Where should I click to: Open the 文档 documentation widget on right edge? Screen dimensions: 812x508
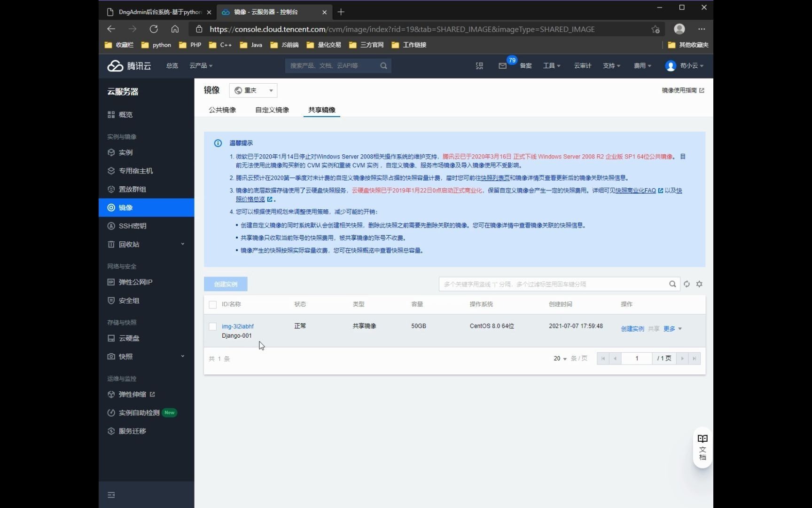click(x=702, y=447)
